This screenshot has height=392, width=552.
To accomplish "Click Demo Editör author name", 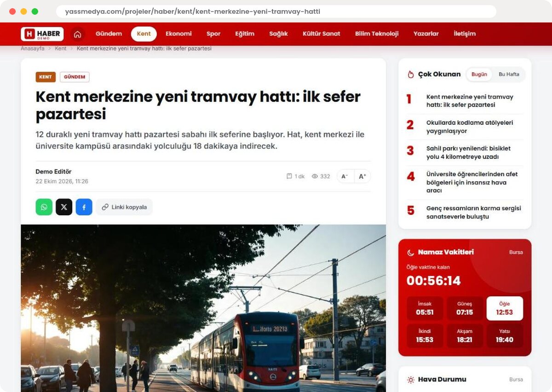I will pyautogui.click(x=54, y=172).
